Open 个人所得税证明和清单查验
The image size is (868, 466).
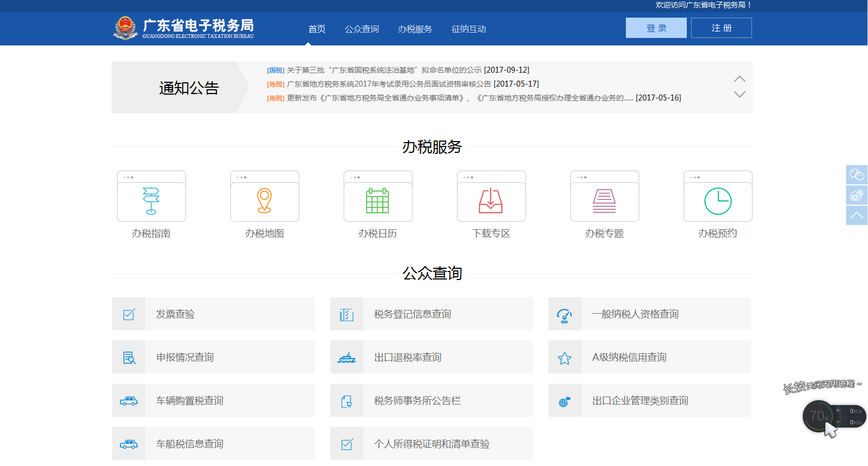[431, 444]
